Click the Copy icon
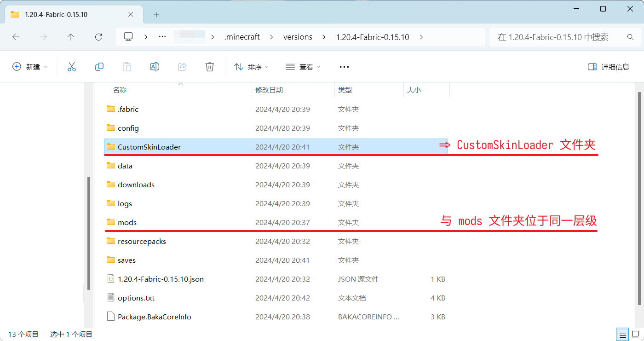 click(x=99, y=66)
